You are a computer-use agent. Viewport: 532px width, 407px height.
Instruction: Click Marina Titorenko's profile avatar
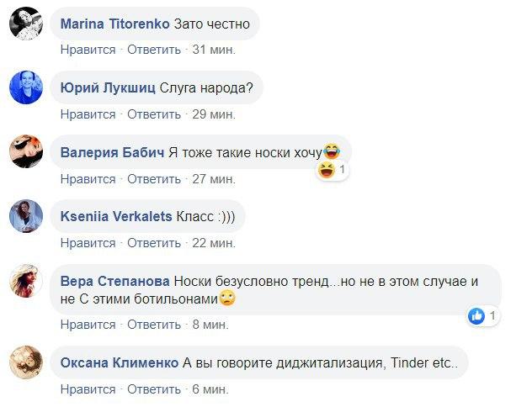[26, 24]
